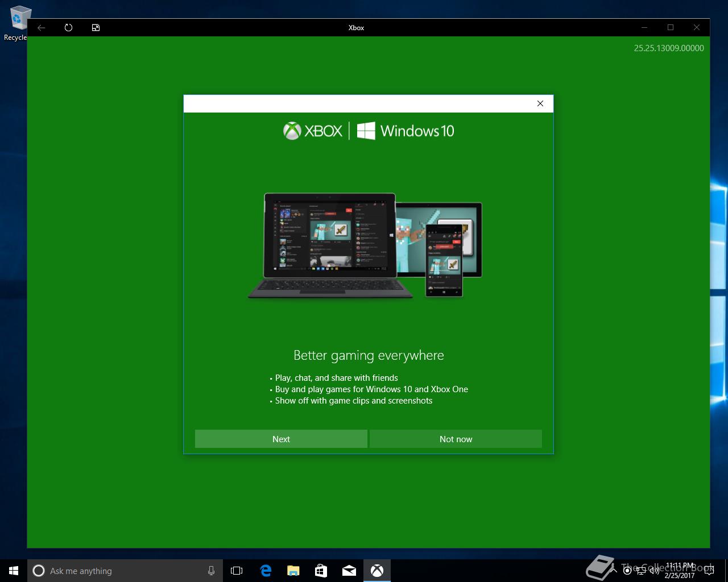The image size is (728, 582).
Task: Click the Next button in Xbox dialog
Action: pos(281,439)
